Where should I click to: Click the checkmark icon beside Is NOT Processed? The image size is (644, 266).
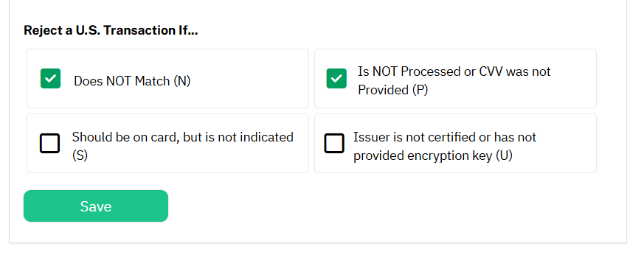tap(336, 78)
